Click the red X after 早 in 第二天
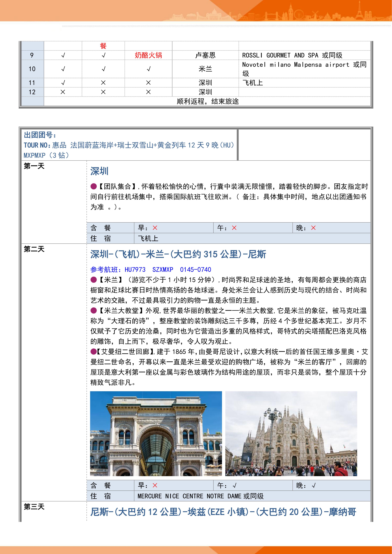This screenshot has height=554, width=392. click(x=155, y=486)
